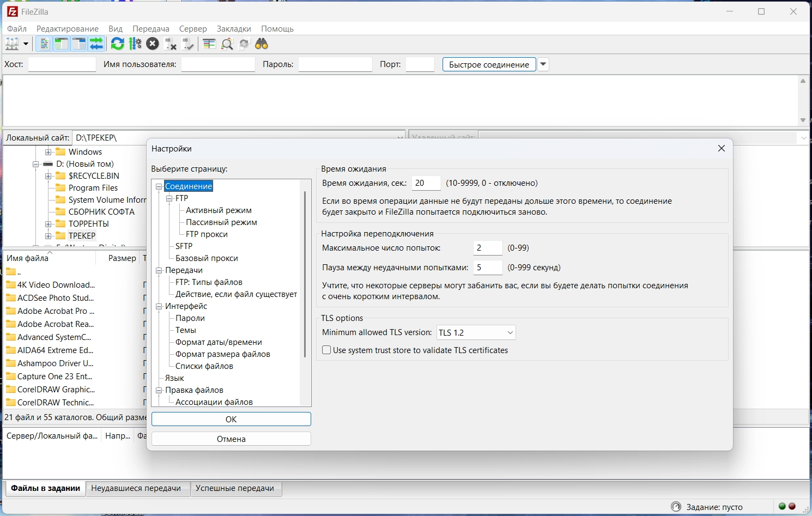Image resolution: width=812 pixels, height=516 pixels.
Task: Collapse the FTP tree node
Action: pos(169,198)
